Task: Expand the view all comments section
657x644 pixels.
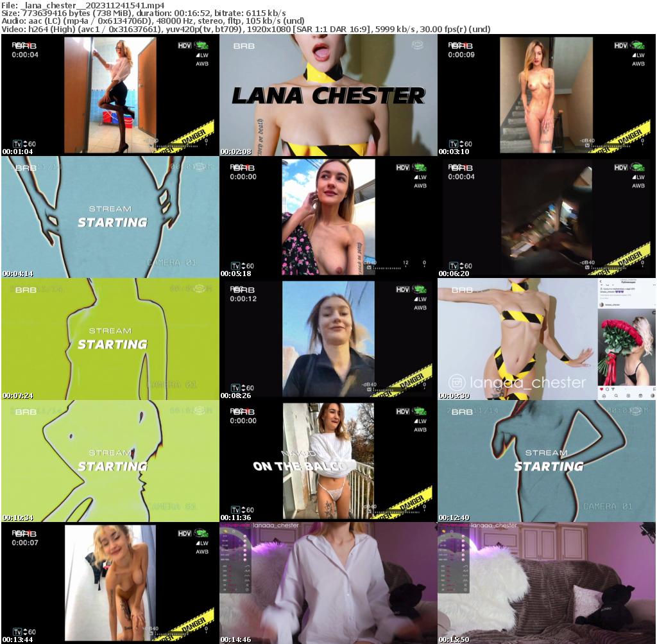Action: (x=615, y=295)
